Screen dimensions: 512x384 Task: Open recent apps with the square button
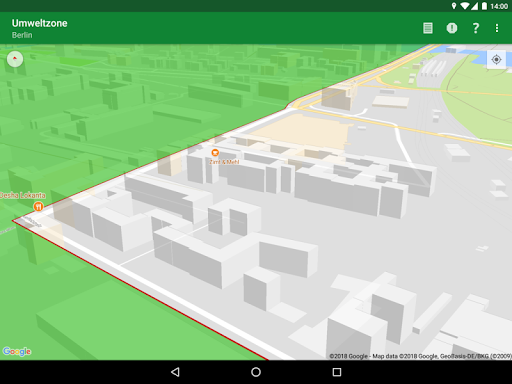click(x=337, y=372)
